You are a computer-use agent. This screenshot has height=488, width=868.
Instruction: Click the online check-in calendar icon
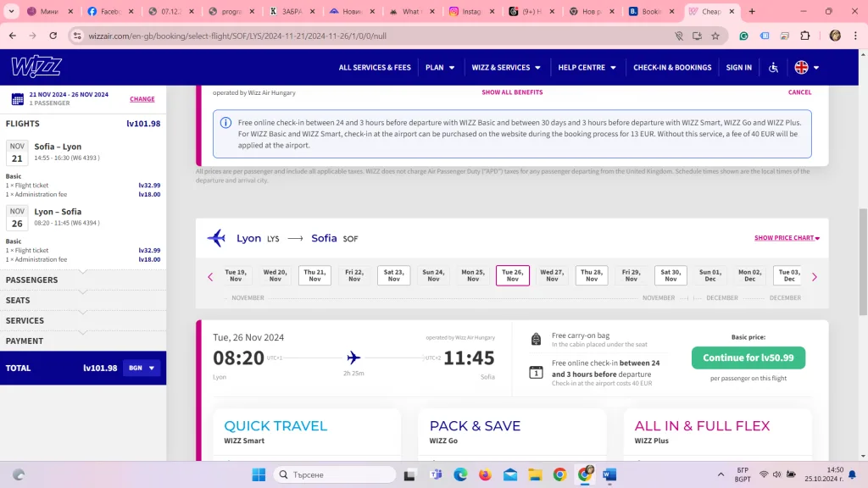coord(536,373)
